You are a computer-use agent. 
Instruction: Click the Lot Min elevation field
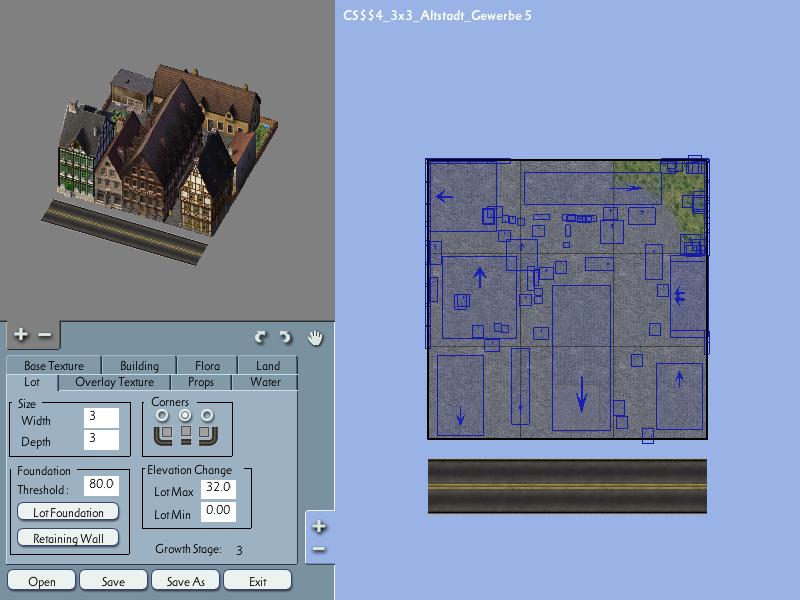pyautogui.click(x=218, y=511)
